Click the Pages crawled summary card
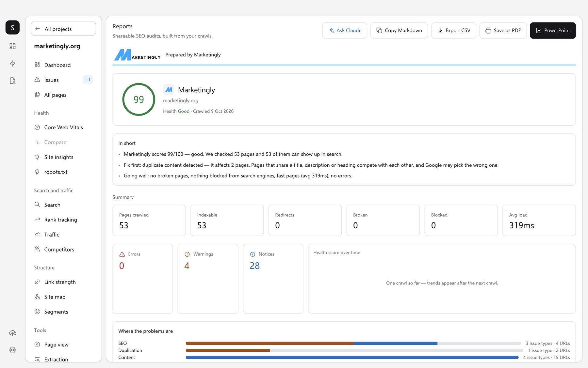The image size is (588, 368). point(149,220)
